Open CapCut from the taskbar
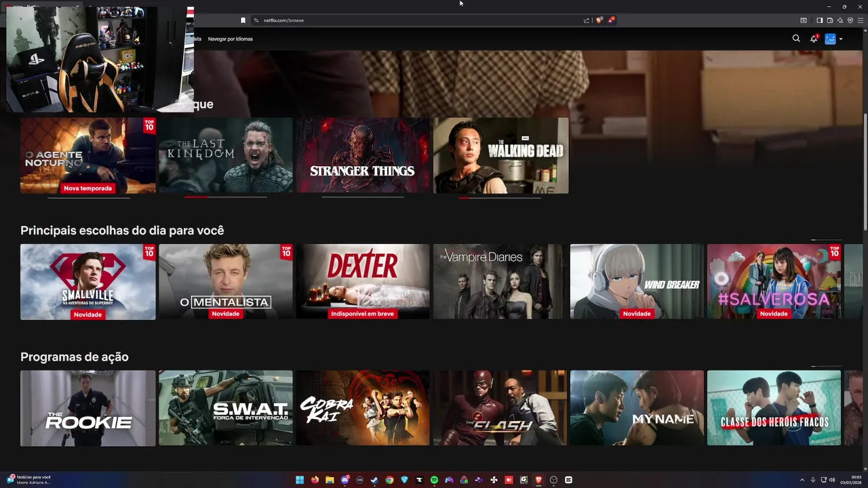 [x=568, y=480]
